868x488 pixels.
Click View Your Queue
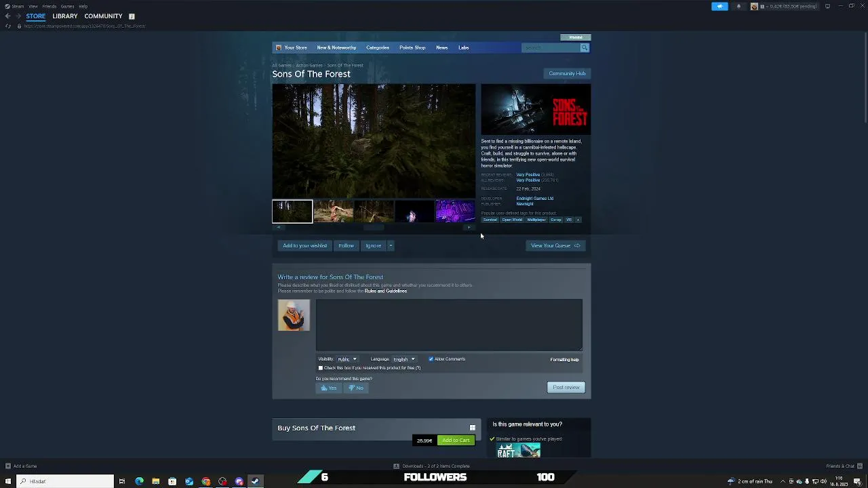(555, 245)
